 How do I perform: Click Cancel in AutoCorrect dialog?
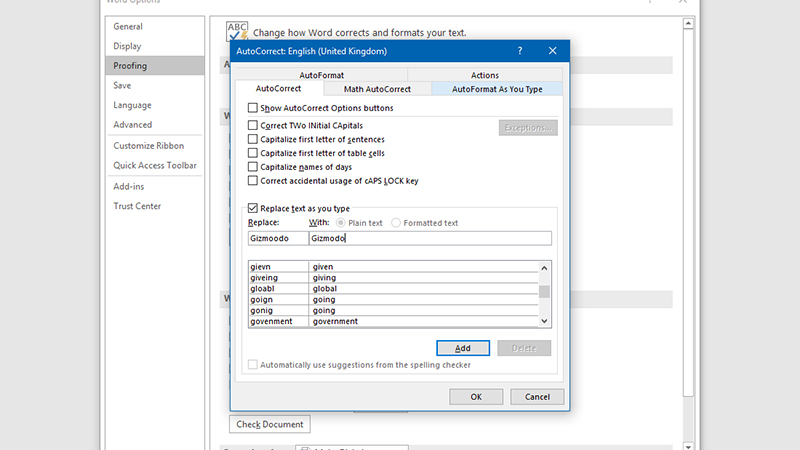point(537,396)
